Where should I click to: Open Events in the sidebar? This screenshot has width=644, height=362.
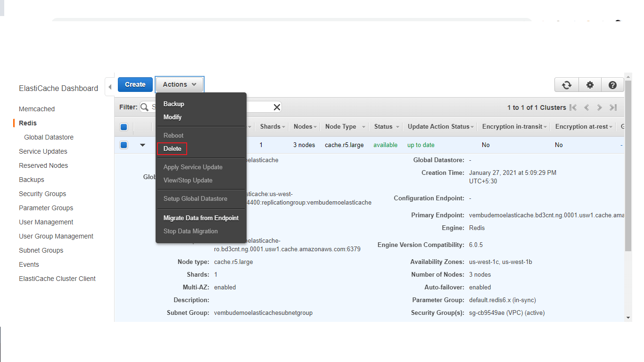click(x=29, y=264)
